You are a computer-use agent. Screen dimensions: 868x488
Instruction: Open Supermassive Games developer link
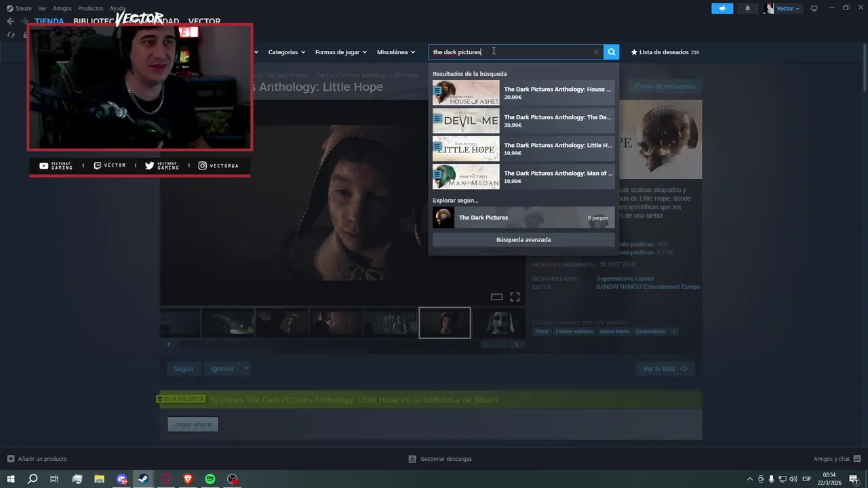(x=625, y=279)
